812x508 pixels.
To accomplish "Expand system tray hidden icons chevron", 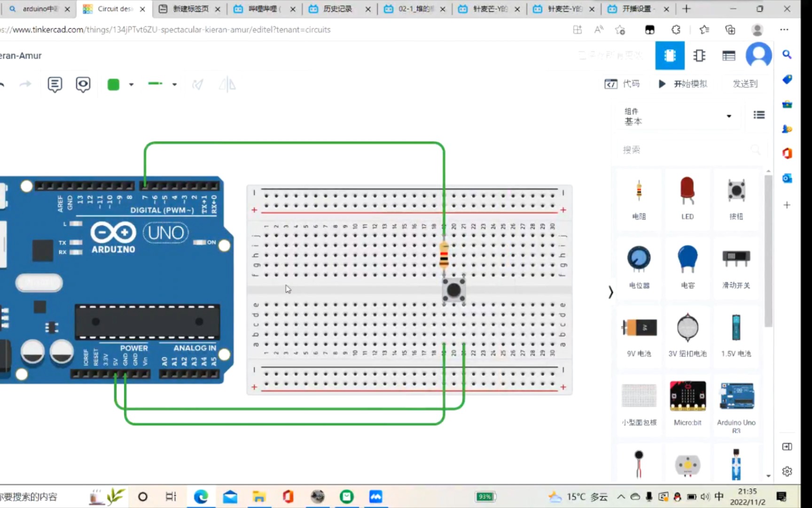I will click(621, 497).
